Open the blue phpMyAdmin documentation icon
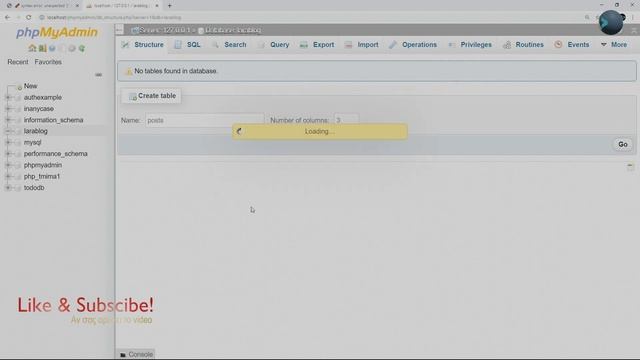The height and width of the screenshot is (360, 640). (52, 48)
